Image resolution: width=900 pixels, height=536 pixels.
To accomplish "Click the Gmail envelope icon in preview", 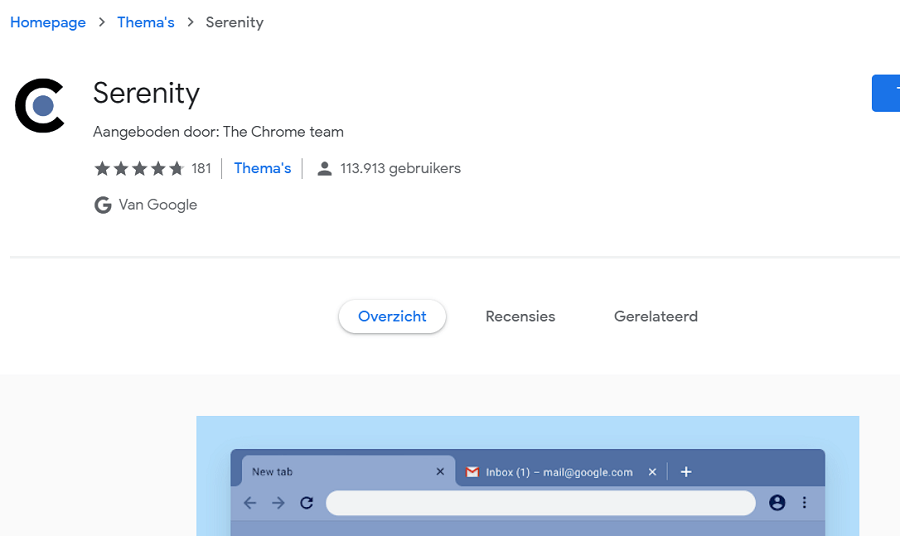I will pos(472,472).
